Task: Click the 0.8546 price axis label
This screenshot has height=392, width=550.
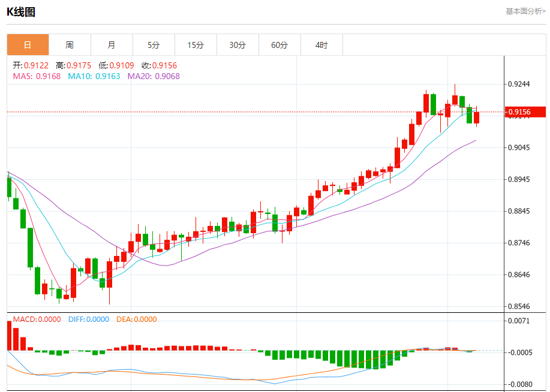Action: (x=519, y=306)
